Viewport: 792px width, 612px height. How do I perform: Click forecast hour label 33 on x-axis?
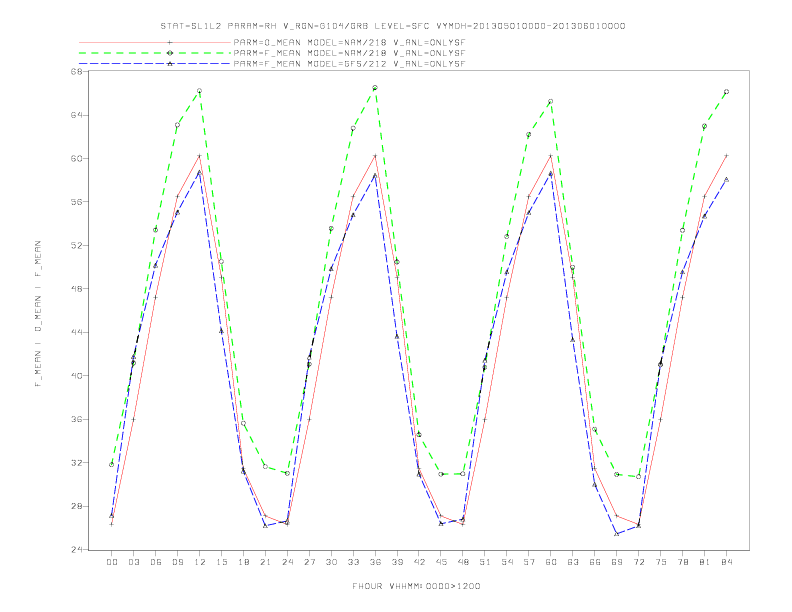click(x=353, y=562)
